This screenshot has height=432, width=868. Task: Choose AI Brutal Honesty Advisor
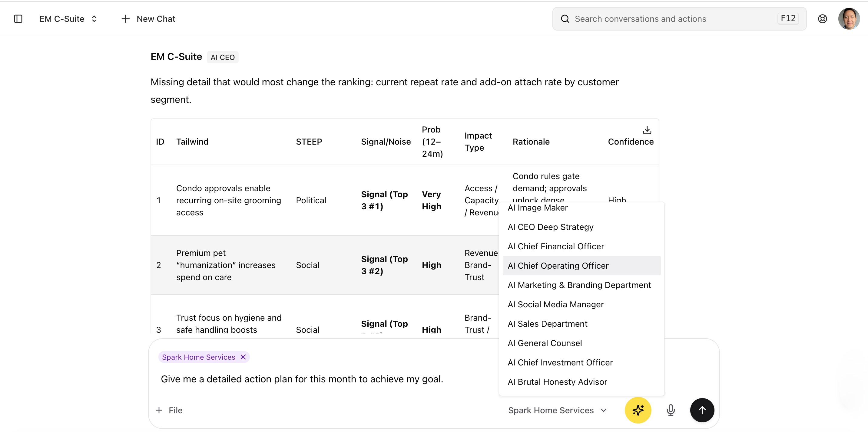(x=581, y=382)
